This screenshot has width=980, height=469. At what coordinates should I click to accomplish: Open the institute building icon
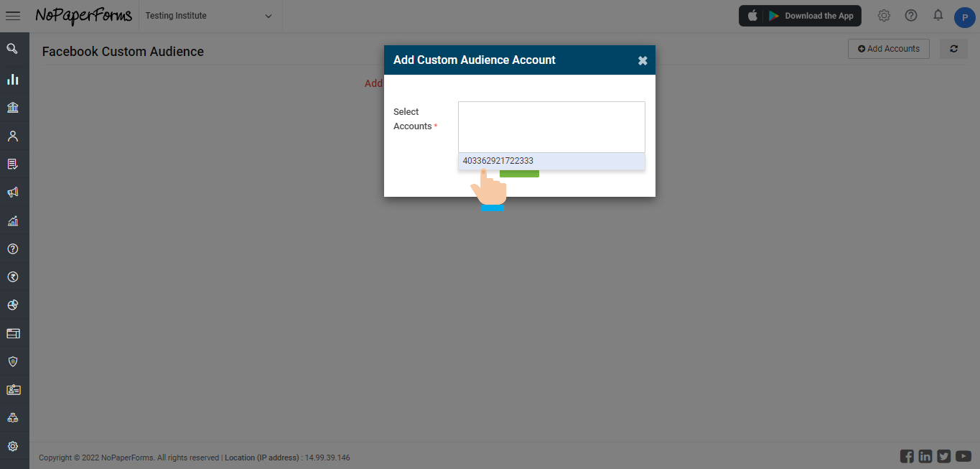(x=12, y=108)
